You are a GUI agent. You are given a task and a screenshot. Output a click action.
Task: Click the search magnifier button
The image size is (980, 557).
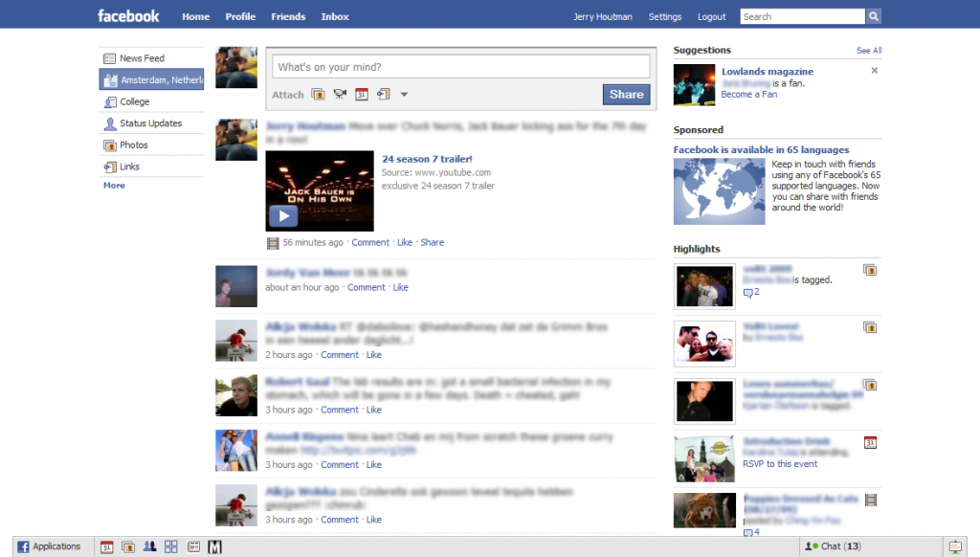tap(874, 16)
